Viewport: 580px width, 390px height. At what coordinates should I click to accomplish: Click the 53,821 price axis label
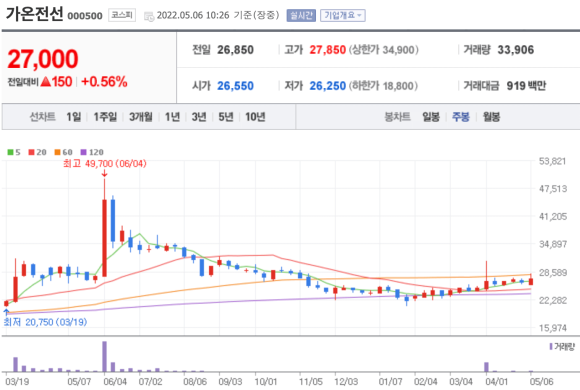tap(553, 161)
